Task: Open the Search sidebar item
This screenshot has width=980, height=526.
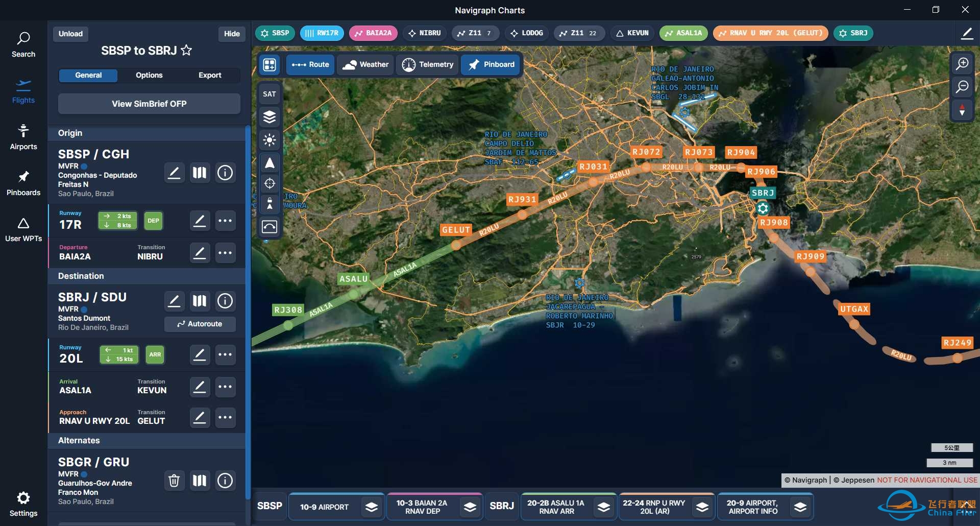Action: 23,44
